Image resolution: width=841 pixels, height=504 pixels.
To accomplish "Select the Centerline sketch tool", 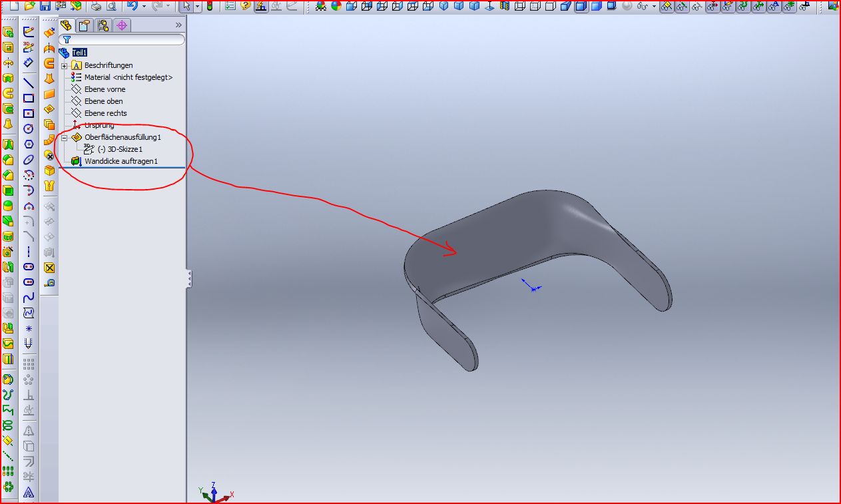I will pyautogui.click(x=29, y=252).
